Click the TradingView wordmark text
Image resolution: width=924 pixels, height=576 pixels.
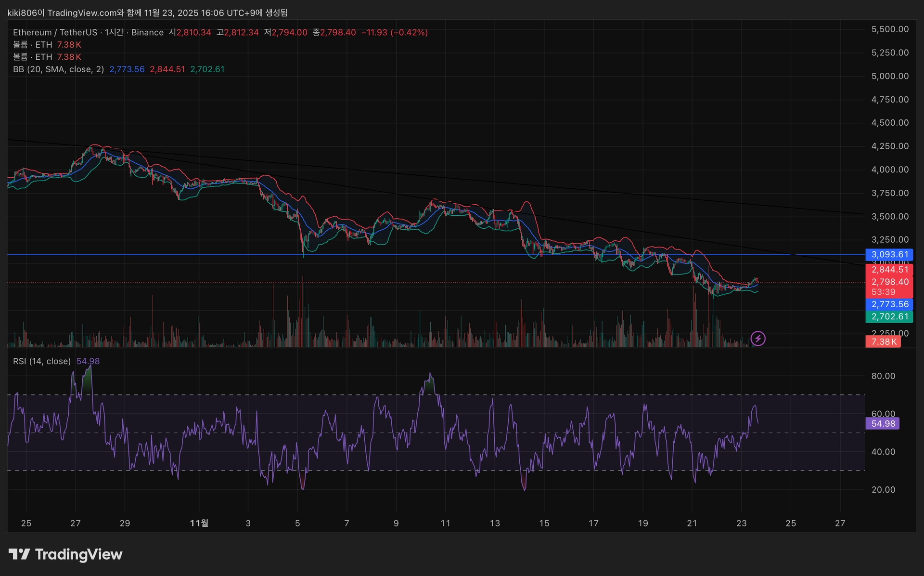tap(79, 554)
